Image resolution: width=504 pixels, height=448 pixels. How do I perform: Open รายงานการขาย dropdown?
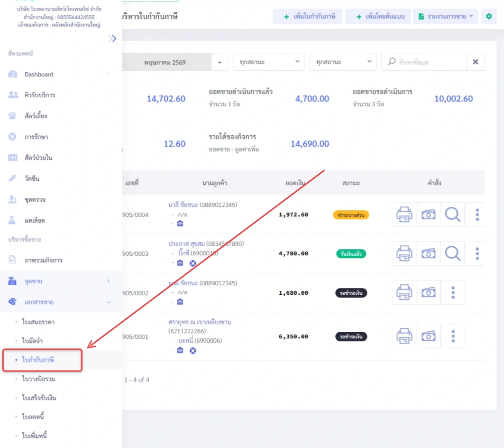(445, 16)
